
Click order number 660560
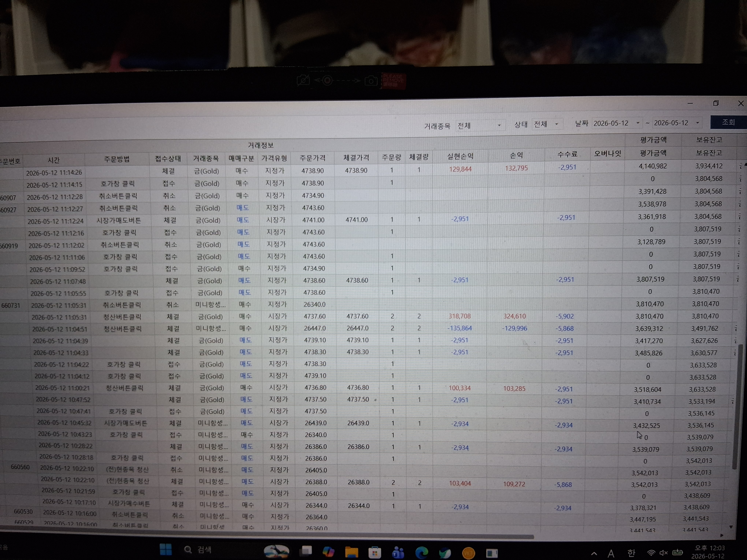pos(20,467)
